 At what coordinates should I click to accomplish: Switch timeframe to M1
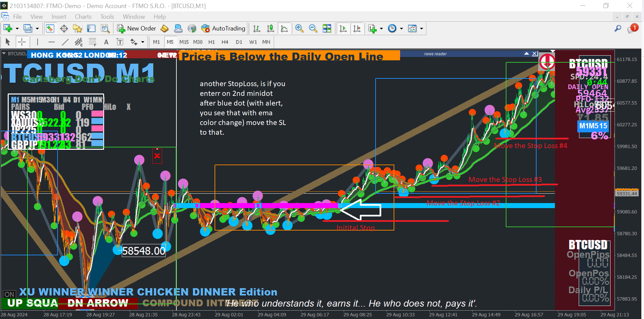point(156,42)
